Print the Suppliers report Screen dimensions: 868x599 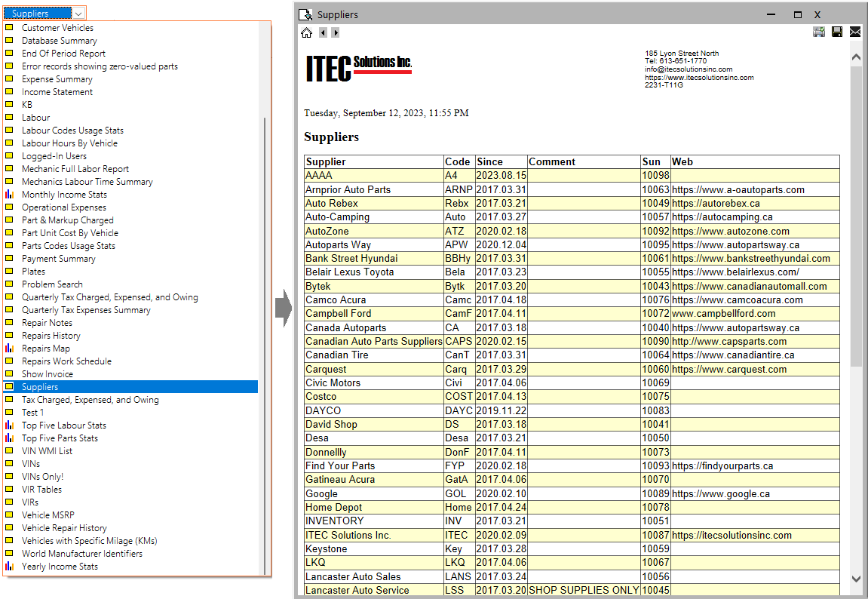pyautogui.click(x=819, y=32)
